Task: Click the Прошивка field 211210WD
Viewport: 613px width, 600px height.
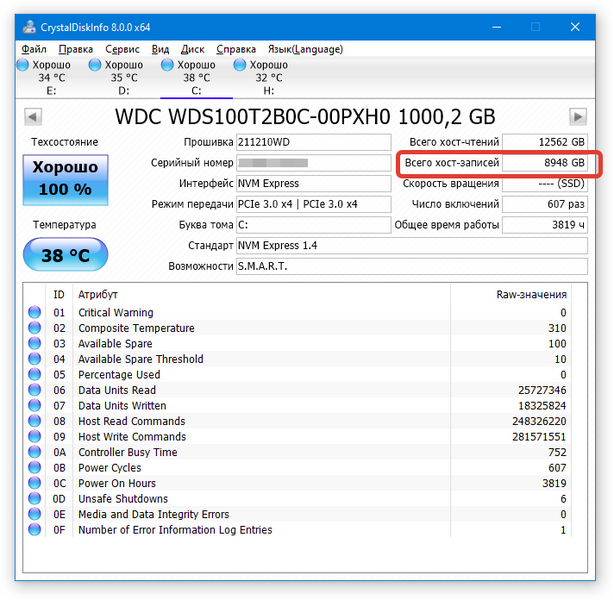Action: [314, 142]
